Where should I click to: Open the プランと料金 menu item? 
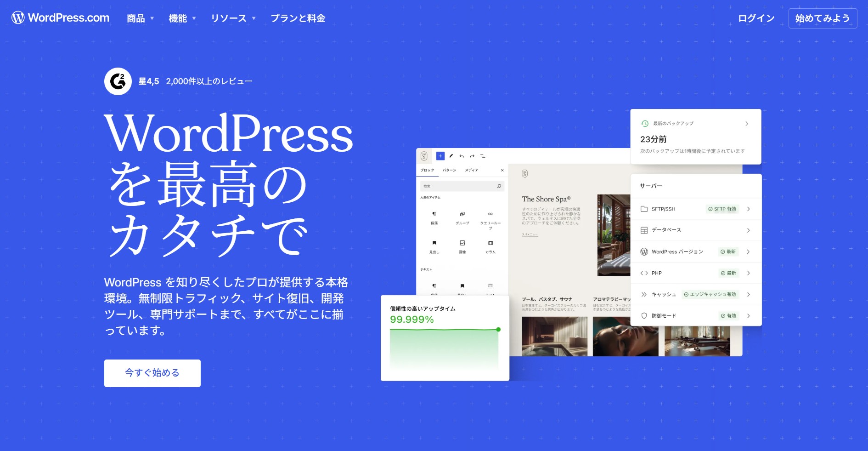pyautogui.click(x=298, y=18)
